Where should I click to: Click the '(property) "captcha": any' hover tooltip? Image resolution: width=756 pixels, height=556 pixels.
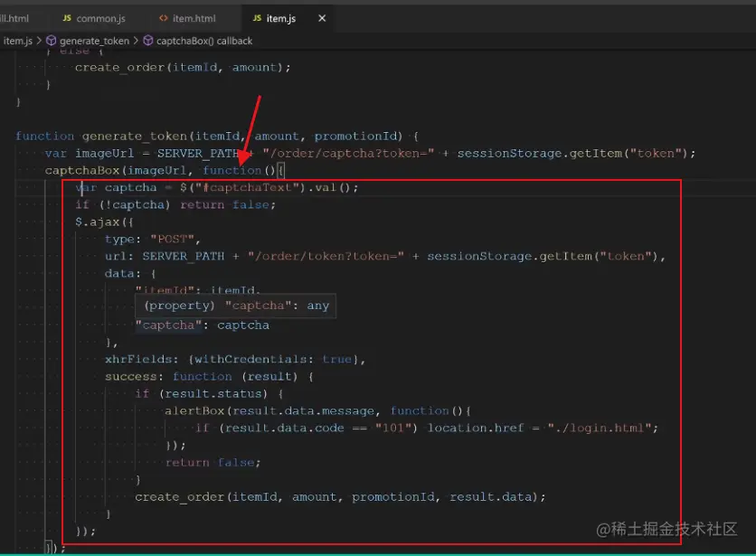coord(236,306)
